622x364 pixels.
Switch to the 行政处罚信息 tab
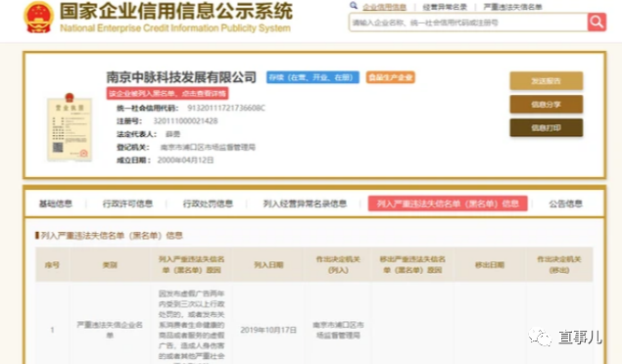coord(208,204)
